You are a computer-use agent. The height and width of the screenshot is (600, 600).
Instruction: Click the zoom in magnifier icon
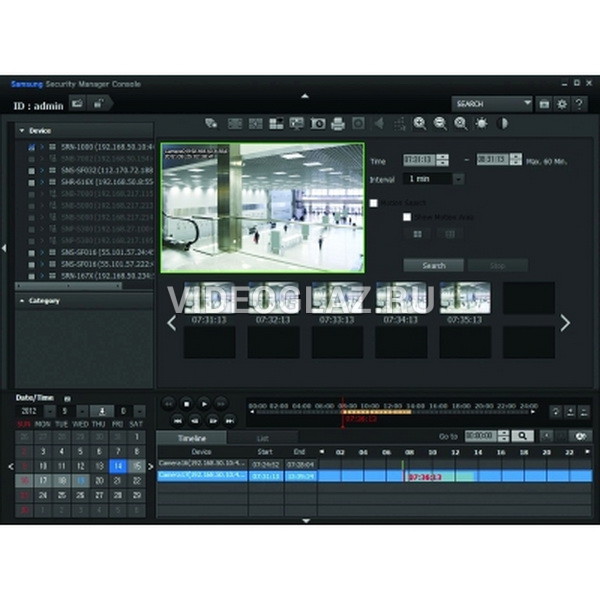coord(420,124)
